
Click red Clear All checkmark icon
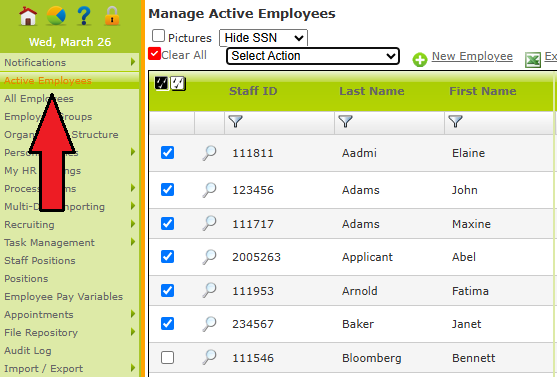[154, 54]
